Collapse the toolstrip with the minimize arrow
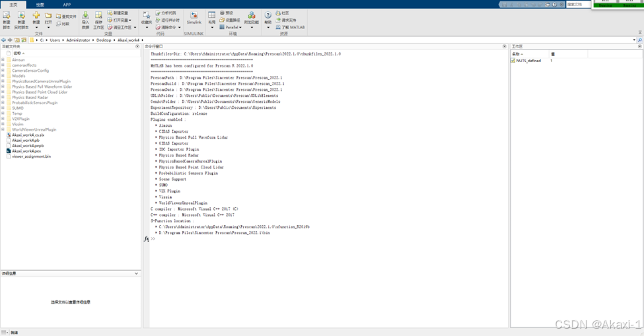Viewport: 644px width, 336px height. [640, 32]
